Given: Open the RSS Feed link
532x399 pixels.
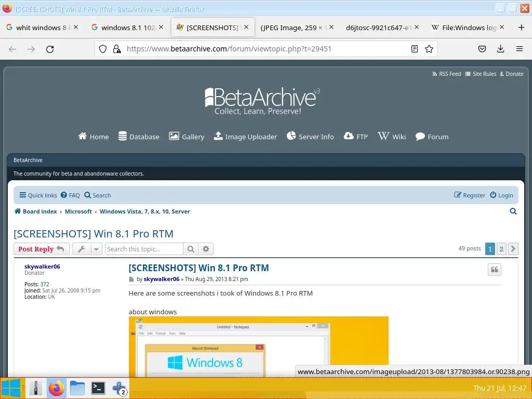Looking at the screenshot, I should (x=446, y=74).
